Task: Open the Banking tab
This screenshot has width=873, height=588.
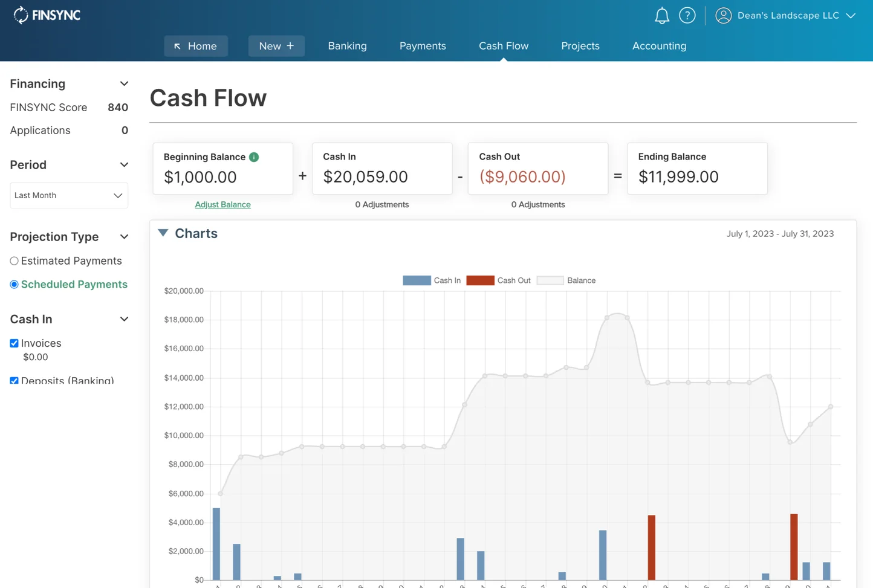Action: (347, 46)
